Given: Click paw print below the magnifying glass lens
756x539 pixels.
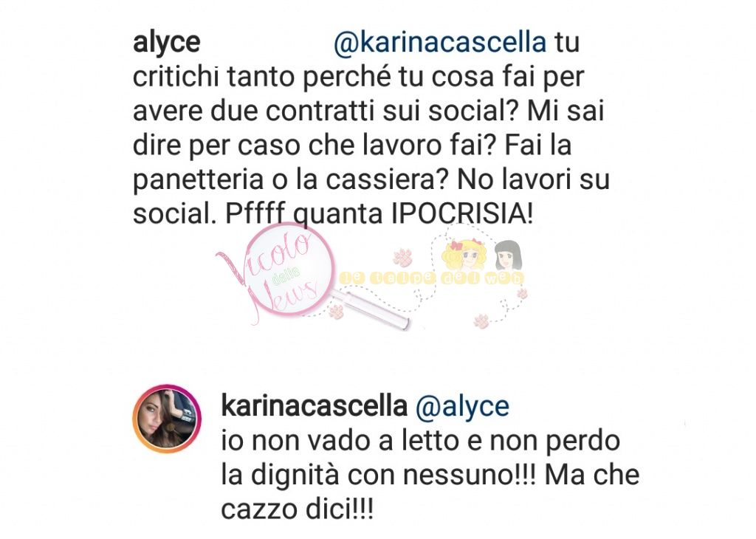Looking at the screenshot, I should click(336, 312).
